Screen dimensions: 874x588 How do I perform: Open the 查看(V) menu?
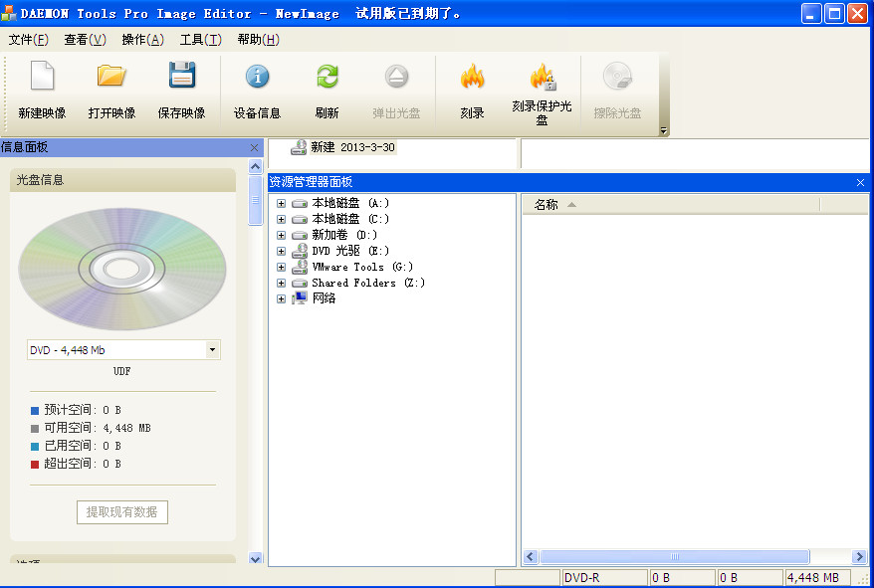[85, 40]
